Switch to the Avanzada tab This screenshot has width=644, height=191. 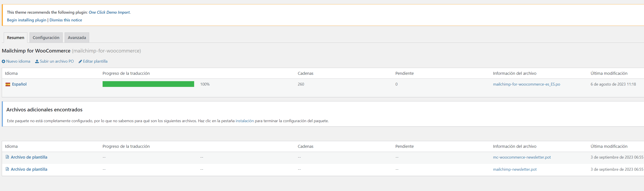[77, 37]
